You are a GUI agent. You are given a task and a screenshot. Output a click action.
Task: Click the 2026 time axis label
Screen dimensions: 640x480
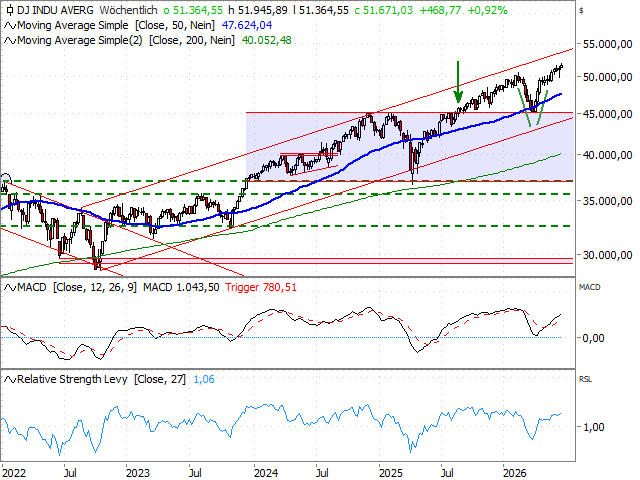pos(515,473)
